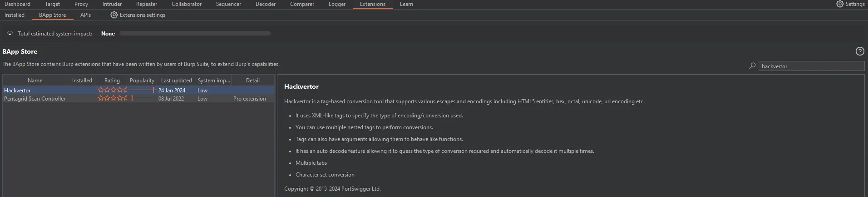Switch to the Target tab

point(52,4)
